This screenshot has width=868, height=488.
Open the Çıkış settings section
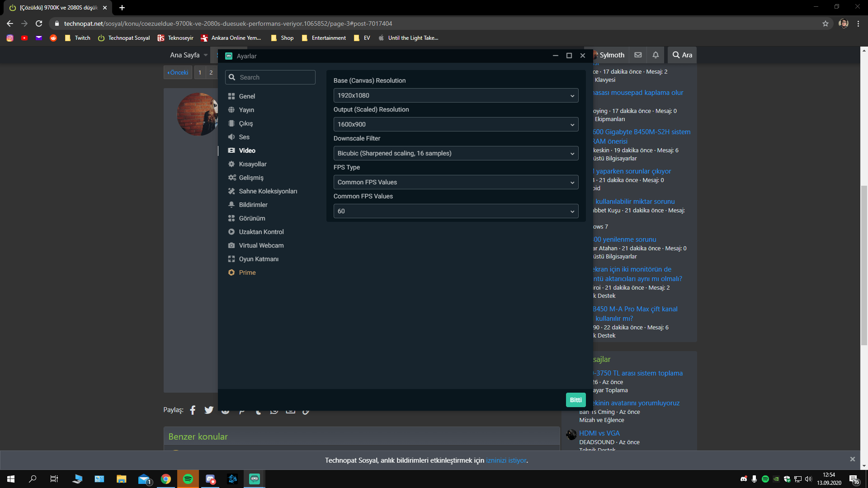(246, 123)
